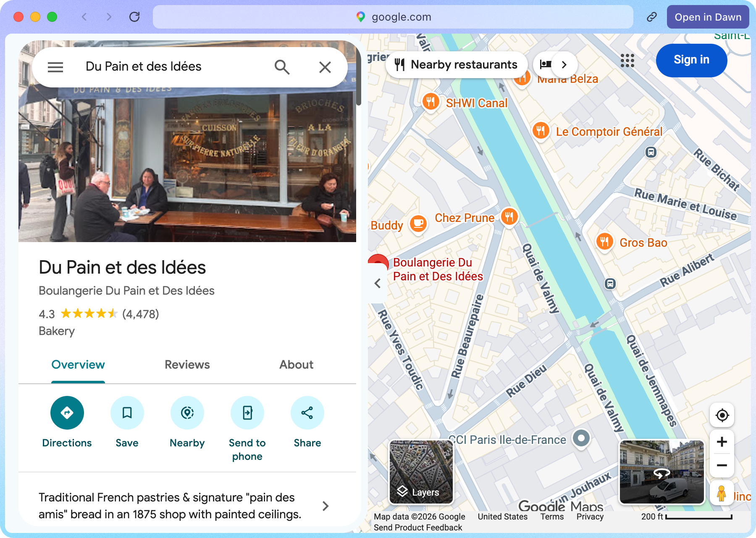Click the google.com address bar
The height and width of the screenshot is (538, 756).
pyautogui.click(x=393, y=17)
